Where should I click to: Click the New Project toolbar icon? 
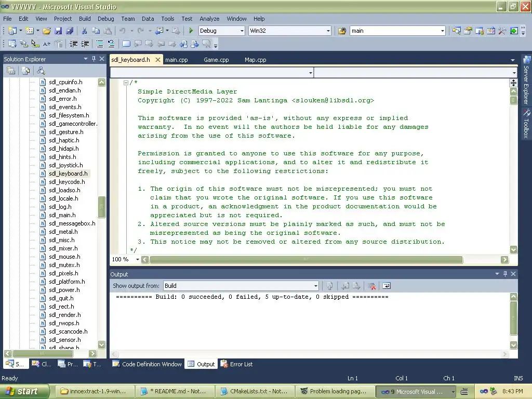(12, 31)
